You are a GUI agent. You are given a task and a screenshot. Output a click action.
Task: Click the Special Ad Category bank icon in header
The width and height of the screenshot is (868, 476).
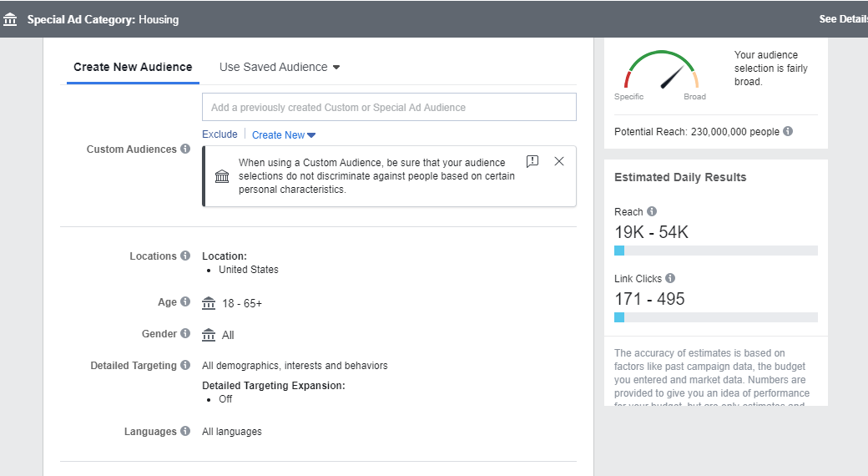click(10, 19)
